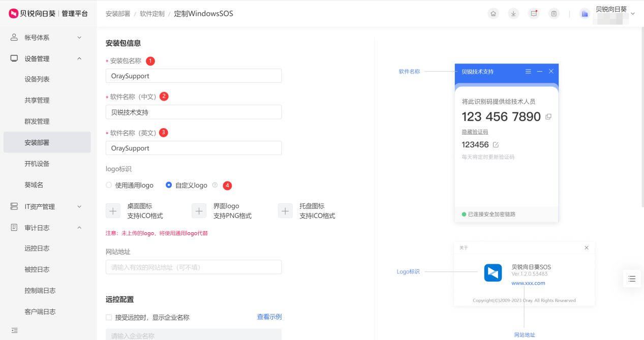Go to 远控日志 in the sidebar
This screenshot has width=644, height=340.
pos(37,249)
